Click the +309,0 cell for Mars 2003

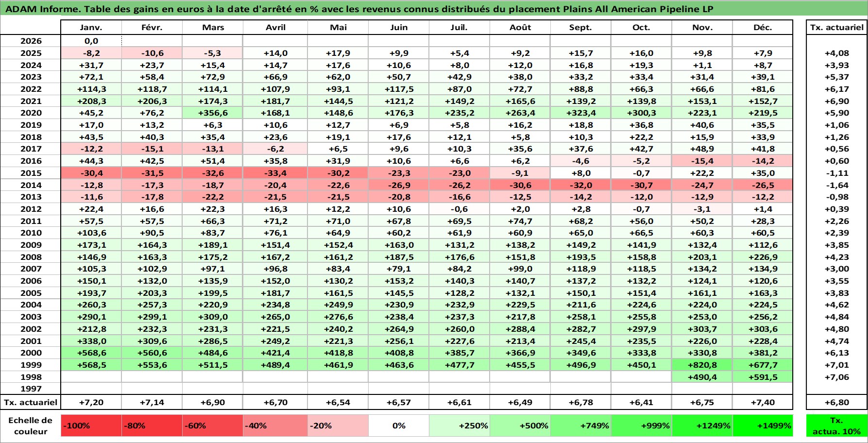[x=213, y=317]
